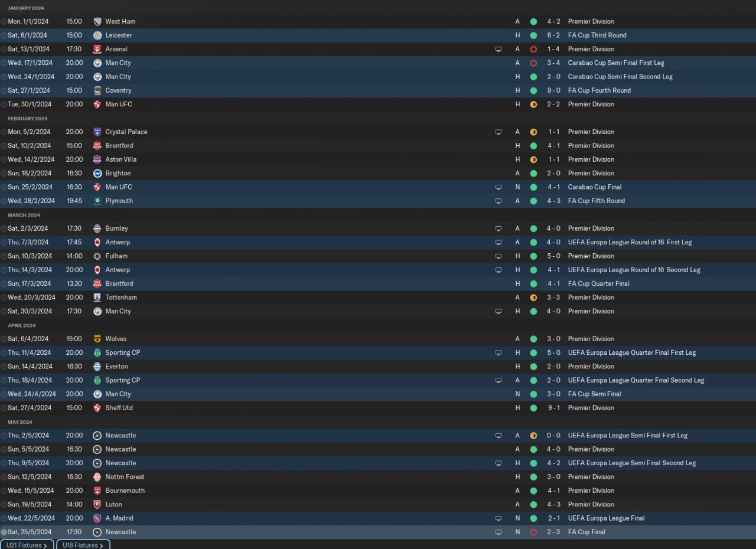756x549 pixels.
Task: Select the Tottenham club badge
Action: (x=97, y=298)
